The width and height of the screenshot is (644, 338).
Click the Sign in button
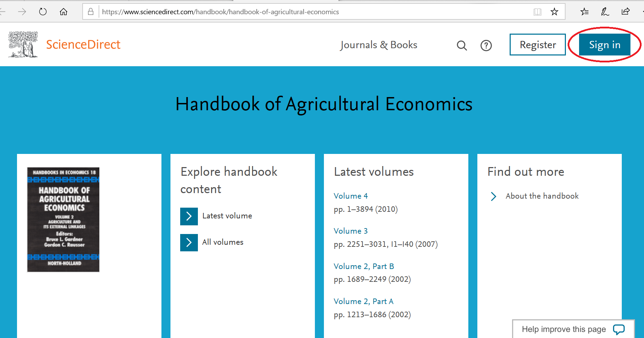605,45
